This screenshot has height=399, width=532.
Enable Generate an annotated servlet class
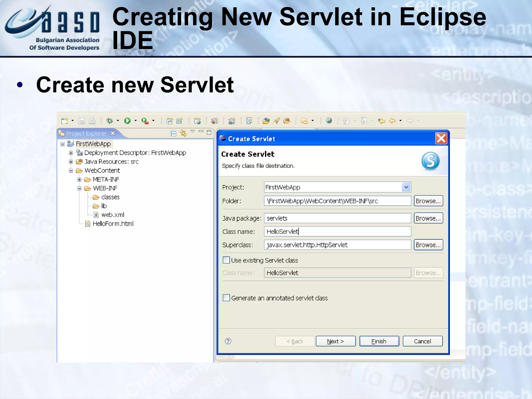coord(226,298)
